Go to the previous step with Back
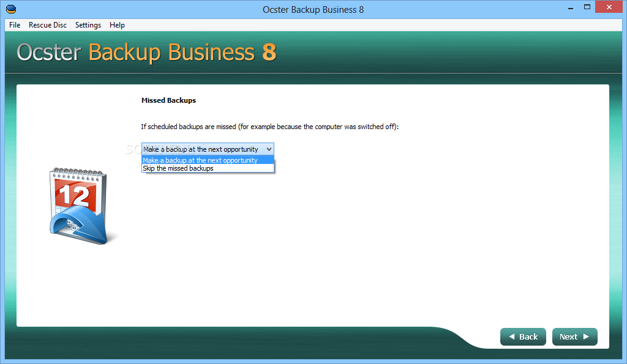The height and width of the screenshot is (364, 627). pos(523,337)
